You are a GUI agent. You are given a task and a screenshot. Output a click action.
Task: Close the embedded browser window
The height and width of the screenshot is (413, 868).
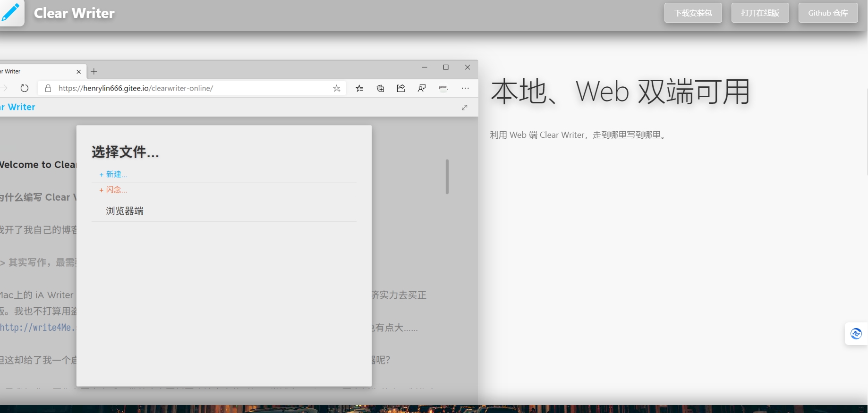[468, 67]
